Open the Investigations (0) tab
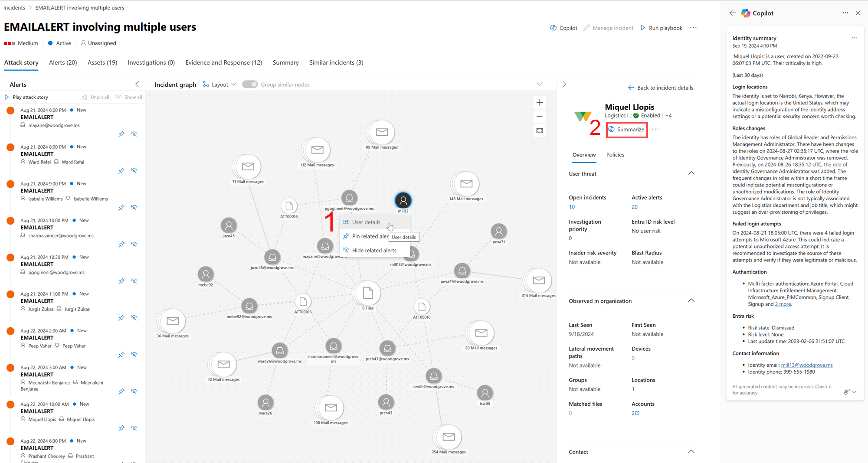868x463 pixels. [151, 62]
